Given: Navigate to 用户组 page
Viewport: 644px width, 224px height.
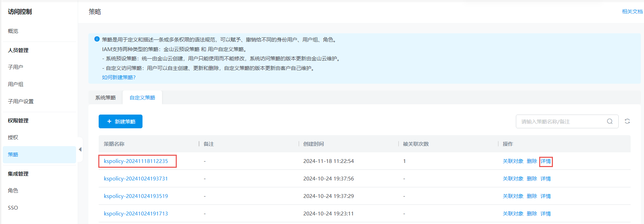Looking at the screenshot, I should (x=15, y=84).
